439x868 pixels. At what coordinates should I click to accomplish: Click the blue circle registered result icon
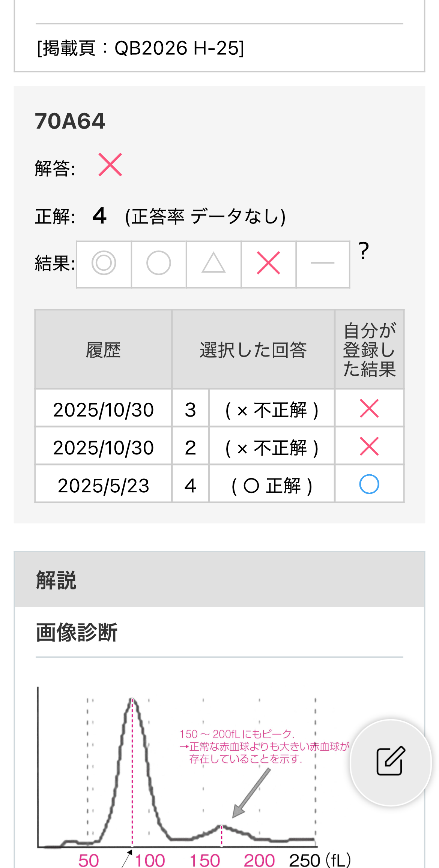[x=369, y=484]
